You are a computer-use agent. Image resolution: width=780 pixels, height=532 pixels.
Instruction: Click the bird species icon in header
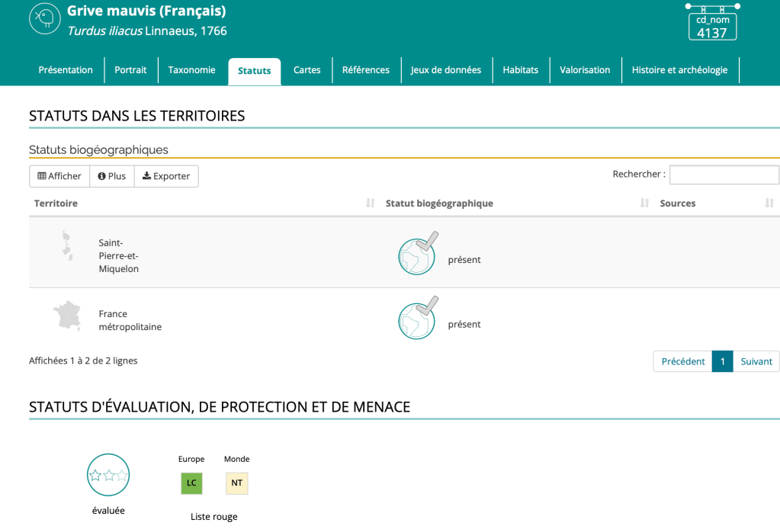(45, 19)
